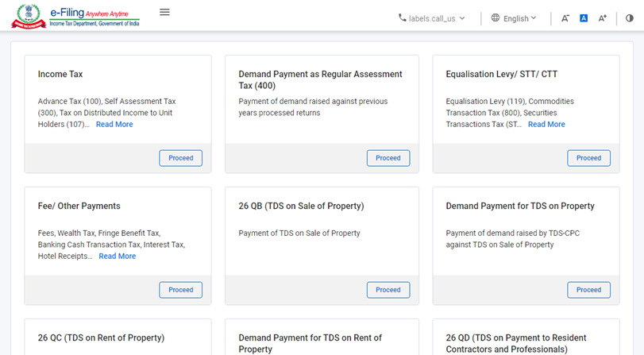Screen dimensions: 644x355
Task: Proceed with 26 QB TDS on Property
Action: (x=388, y=290)
